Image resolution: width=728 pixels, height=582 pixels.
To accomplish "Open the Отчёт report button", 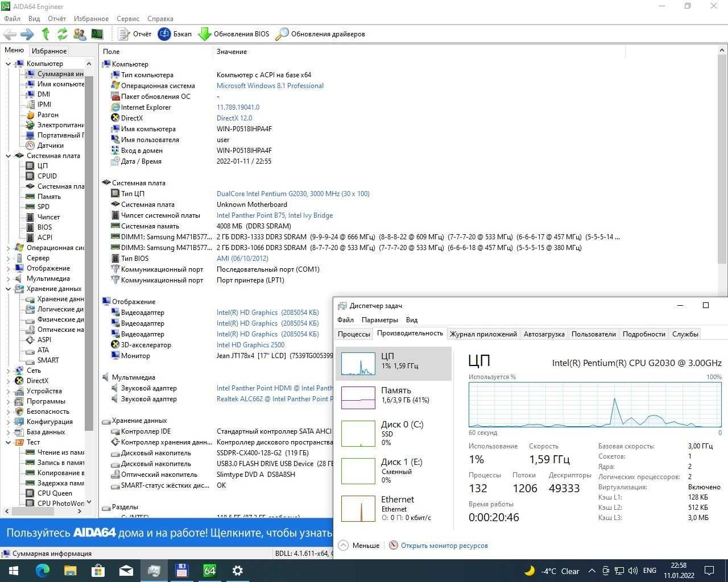I will point(135,34).
